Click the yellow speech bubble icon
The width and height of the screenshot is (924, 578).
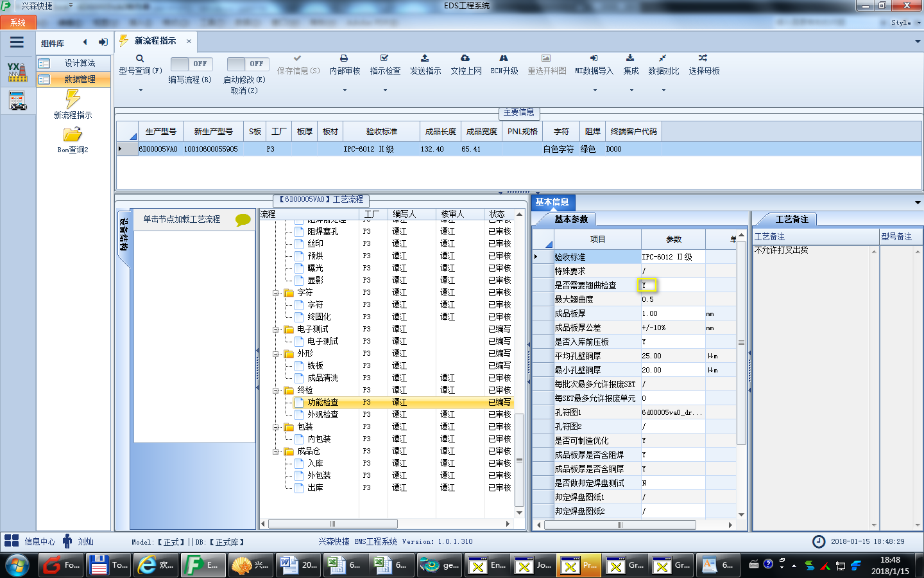(243, 220)
